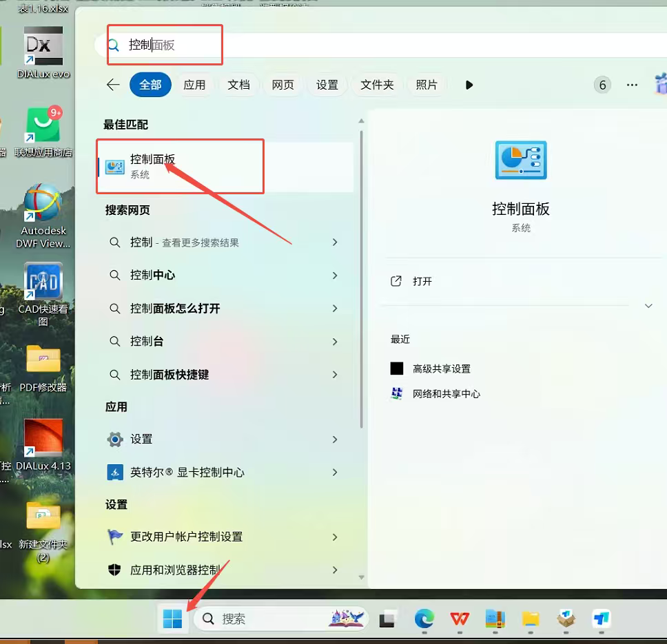Switch to the 设置 filter tab

[x=327, y=85]
